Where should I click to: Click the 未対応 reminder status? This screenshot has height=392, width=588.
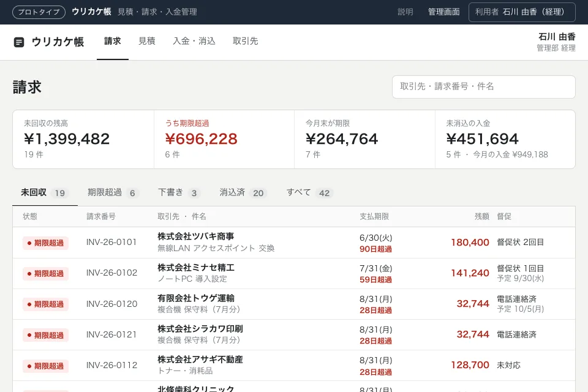pyautogui.click(x=508, y=366)
